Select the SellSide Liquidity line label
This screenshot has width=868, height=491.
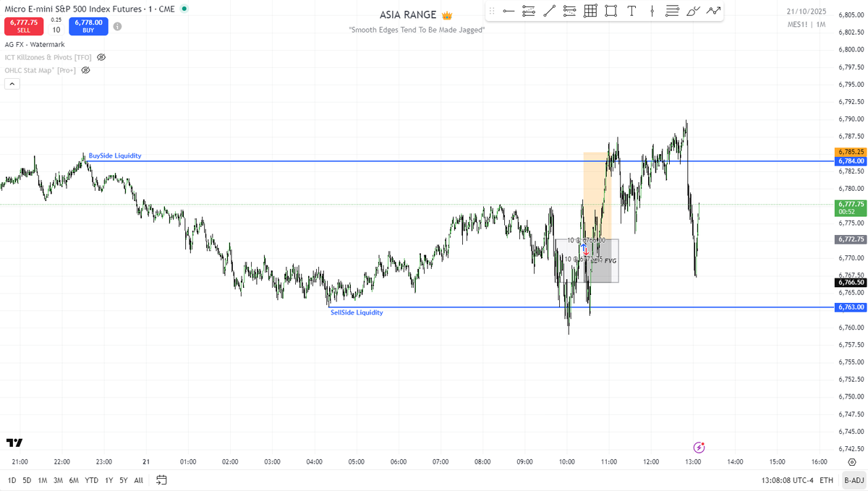pos(357,312)
